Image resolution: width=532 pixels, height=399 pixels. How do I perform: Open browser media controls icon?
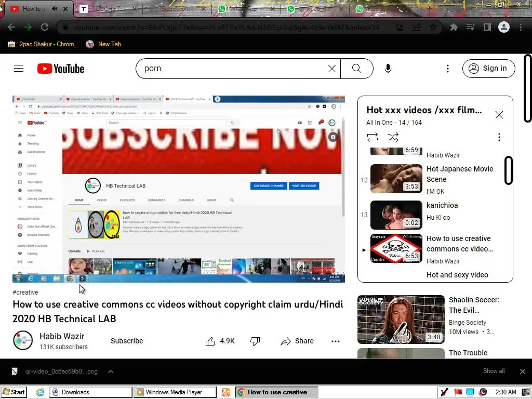470,27
